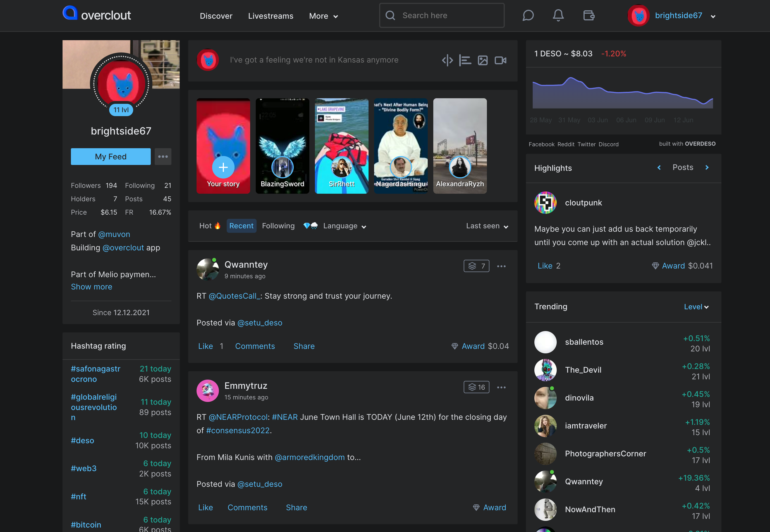Click the Emmytruz post author avatar
The width and height of the screenshot is (770, 532).
(x=208, y=391)
